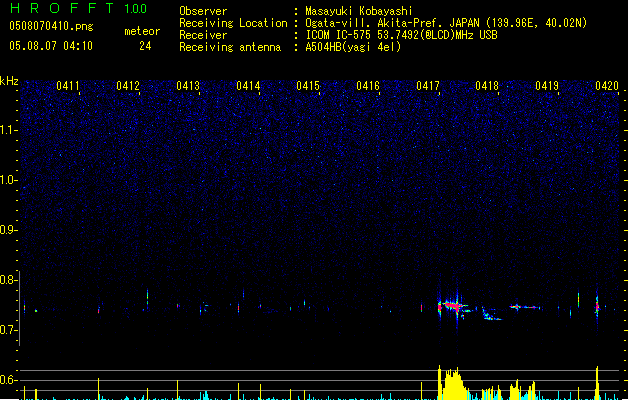Select the filename 0508070410.png

(51, 26)
